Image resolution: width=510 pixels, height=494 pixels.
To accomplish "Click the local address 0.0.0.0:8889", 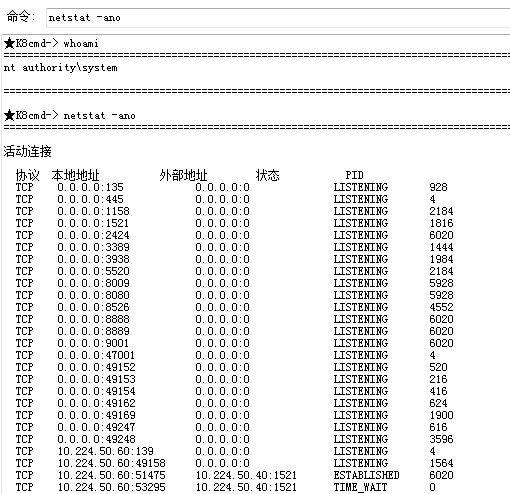I will click(93, 331).
